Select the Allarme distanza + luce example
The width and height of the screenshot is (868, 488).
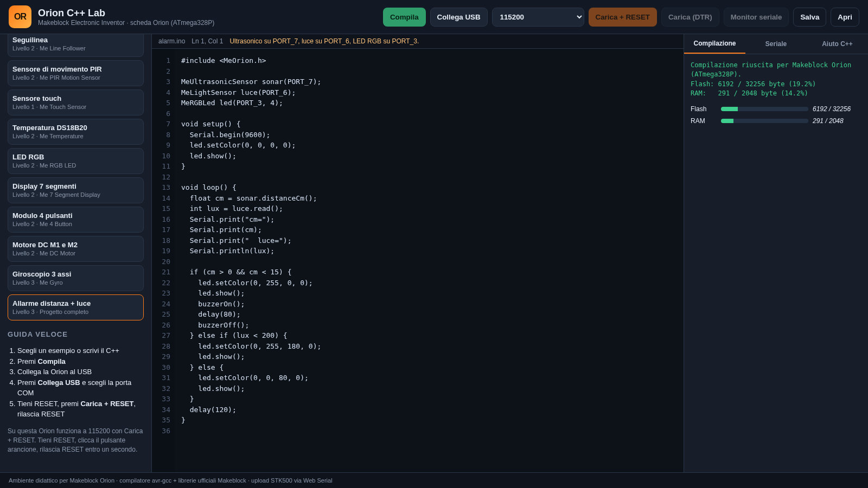[x=75, y=307]
